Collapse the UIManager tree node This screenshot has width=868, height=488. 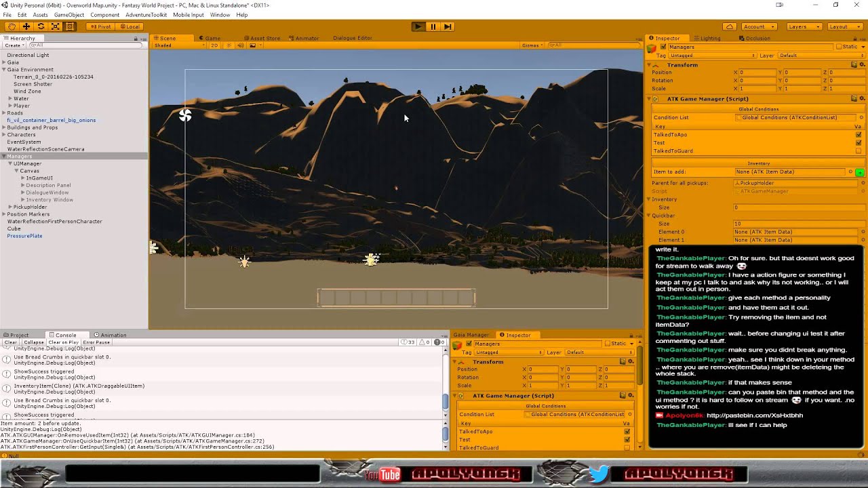click(10, 164)
